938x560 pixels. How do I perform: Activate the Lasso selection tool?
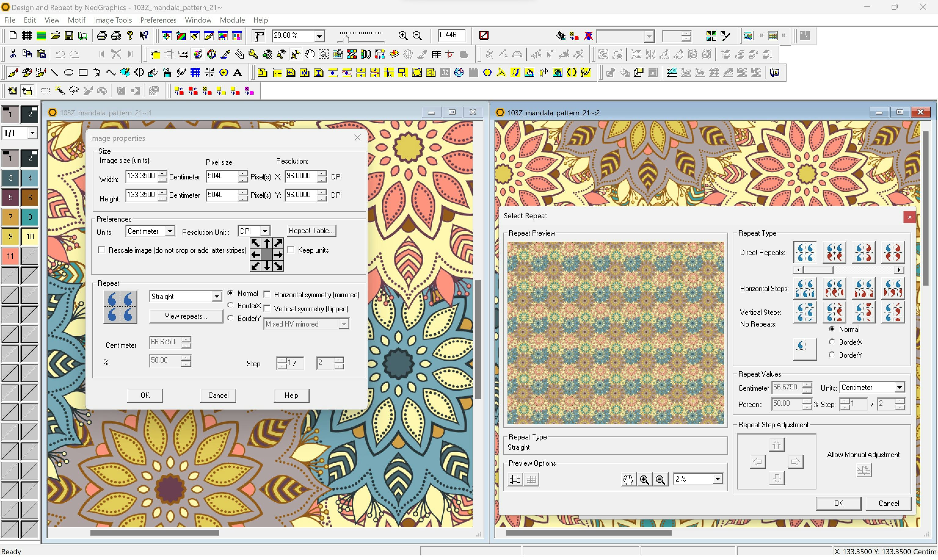(74, 91)
